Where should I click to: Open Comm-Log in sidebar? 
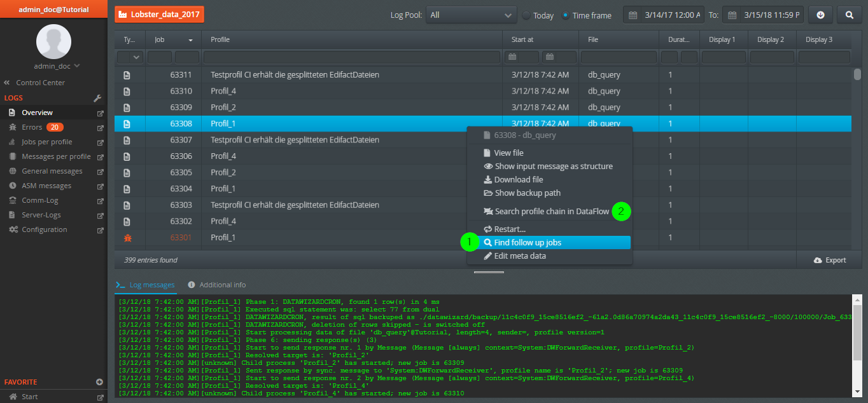point(40,200)
